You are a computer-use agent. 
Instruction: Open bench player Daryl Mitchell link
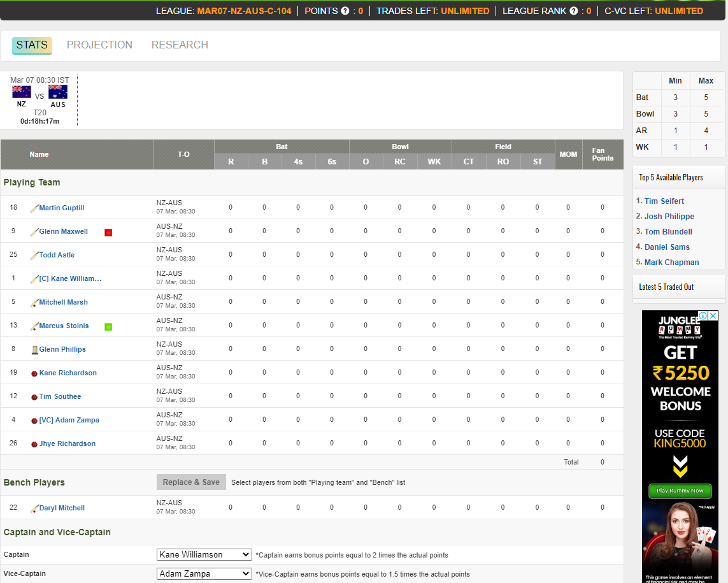point(62,508)
